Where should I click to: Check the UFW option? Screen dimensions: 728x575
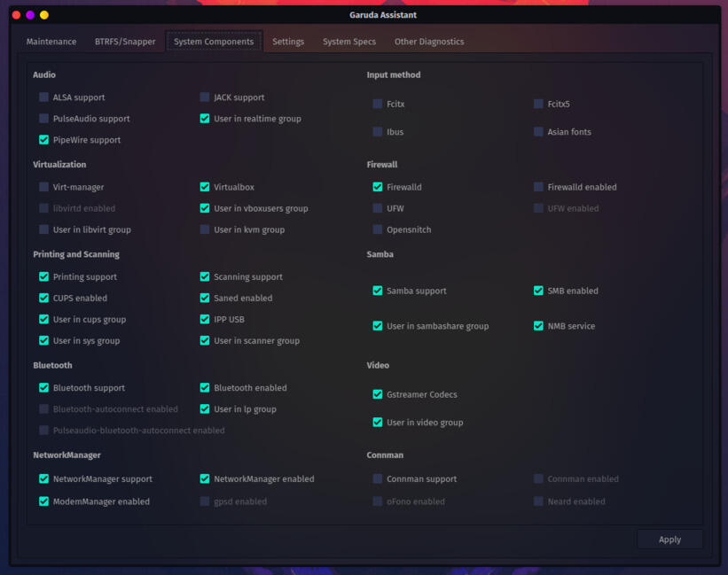click(x=378, y=208)
